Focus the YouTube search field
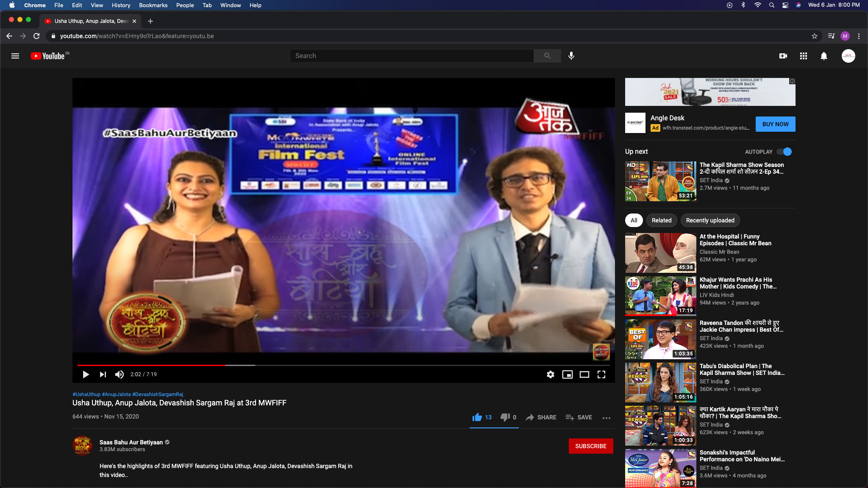 412,56
